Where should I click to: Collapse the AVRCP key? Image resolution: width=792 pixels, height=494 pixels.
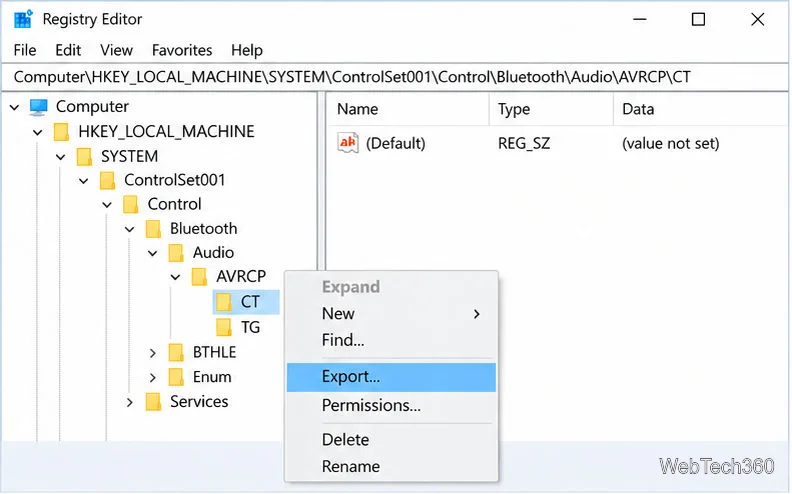pos(175,277)
